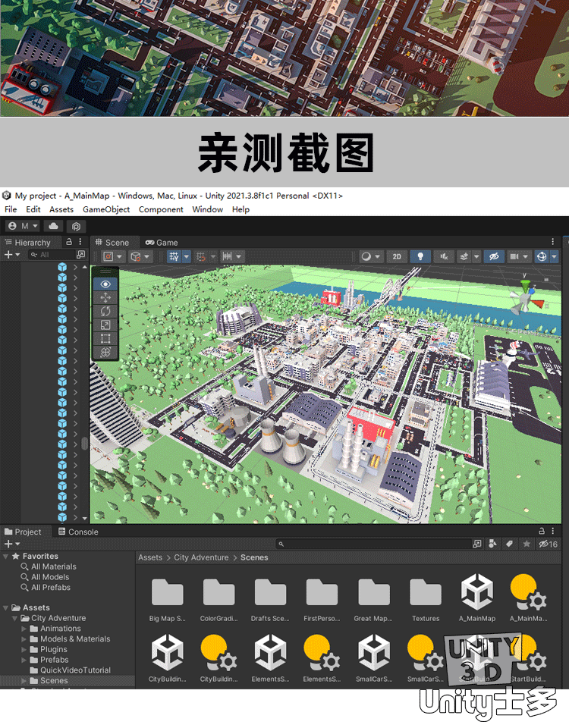This screenshot has width=569, height=728.
Task: Open the Scene view three-dot options menu
Action: (553, 241)
